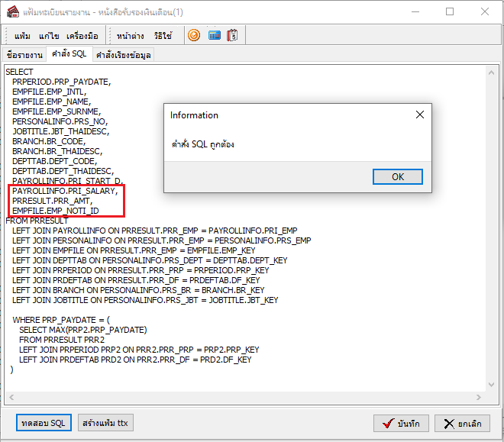This screenshot has height=442, width=504.
Task: Switch to the ชื่อรายงาน tab
Action: click(24, 55)
